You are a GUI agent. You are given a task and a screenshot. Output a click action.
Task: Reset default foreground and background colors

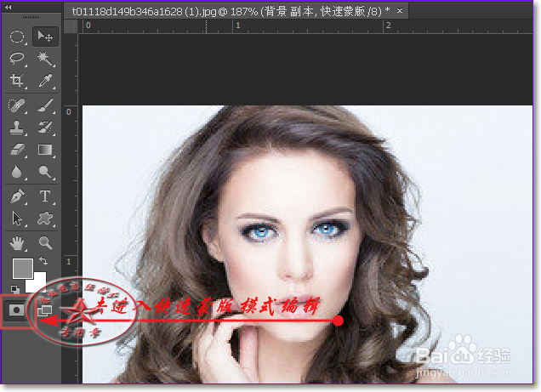coord(14,289)
